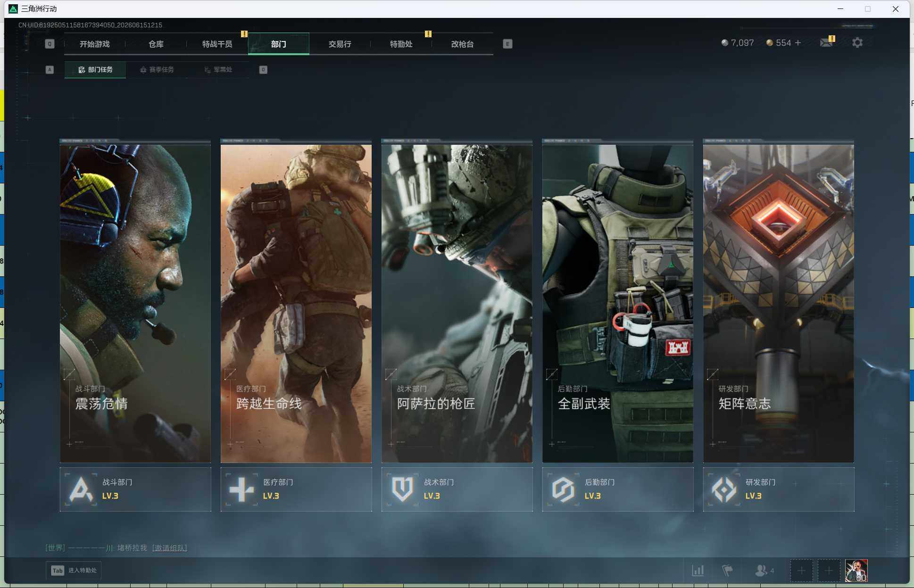This screenshot has width=914, height=588.
Task: Switch to the 交易行 tab
Action: 340,44
